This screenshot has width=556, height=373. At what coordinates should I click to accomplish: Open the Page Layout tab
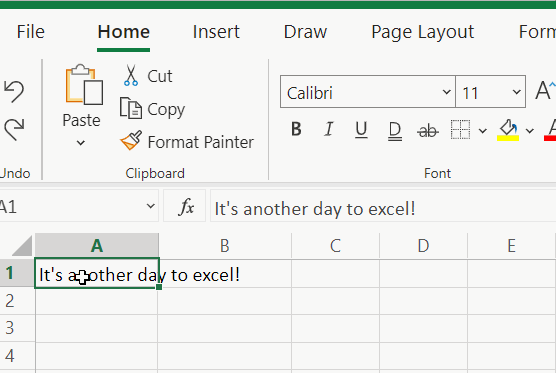coord(423,33)
